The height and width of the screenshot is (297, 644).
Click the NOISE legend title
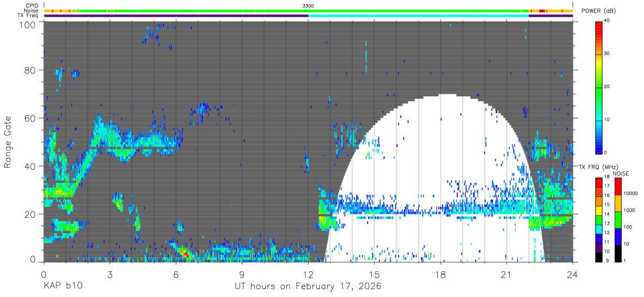tap(620, 173)
